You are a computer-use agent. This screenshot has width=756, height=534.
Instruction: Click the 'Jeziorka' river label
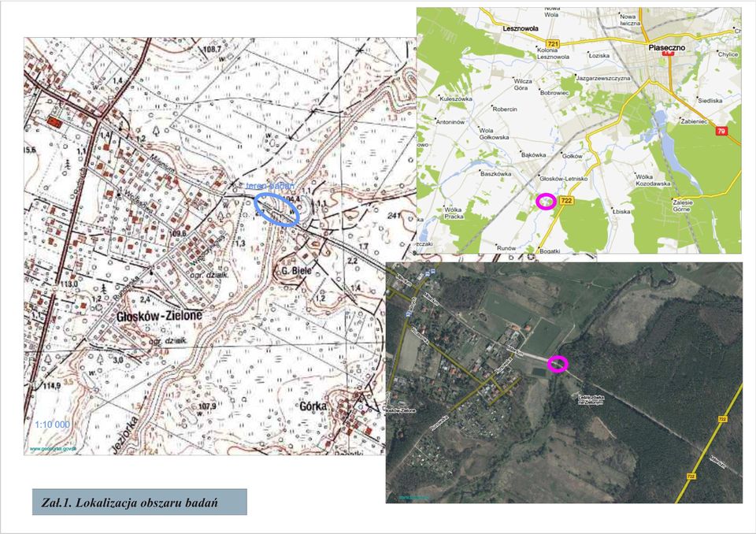(x=126, y=436)
